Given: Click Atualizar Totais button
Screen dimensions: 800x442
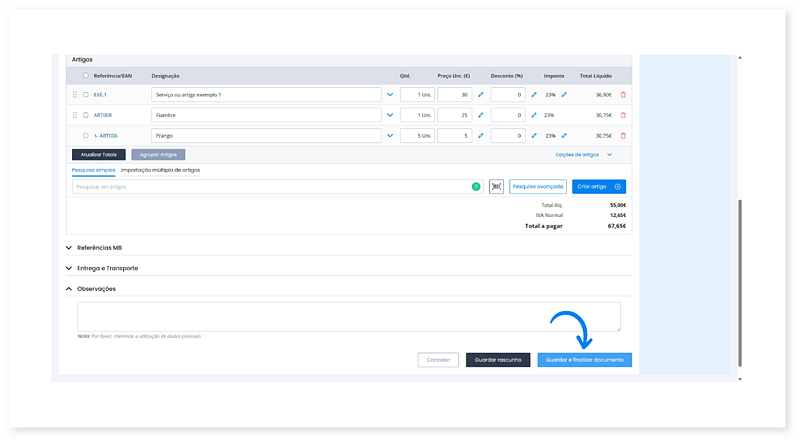Looking at the screenshot, I should click(x=98, y=155).
